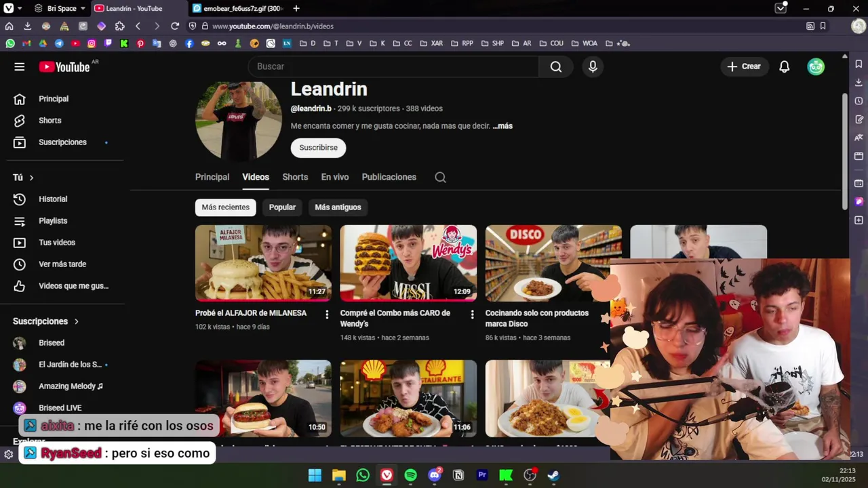Image resolution: width=868 pixels, height=488 pixels.
Task: Click the YouTube search input field
Action: (393, 66)
